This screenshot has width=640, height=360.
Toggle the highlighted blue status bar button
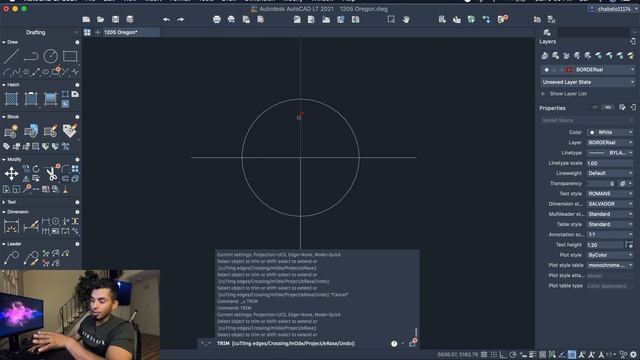[x=572, y=354]
